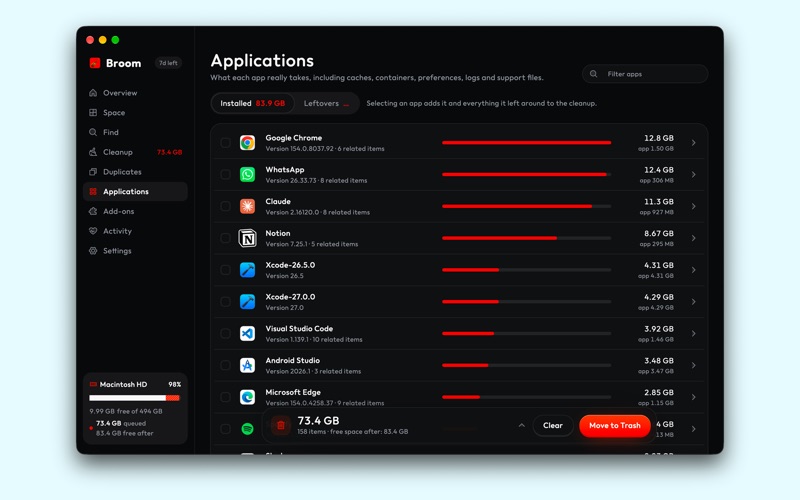Expand Claude row chevron
The image size is (800, 500).
click(x=693, y=206)
